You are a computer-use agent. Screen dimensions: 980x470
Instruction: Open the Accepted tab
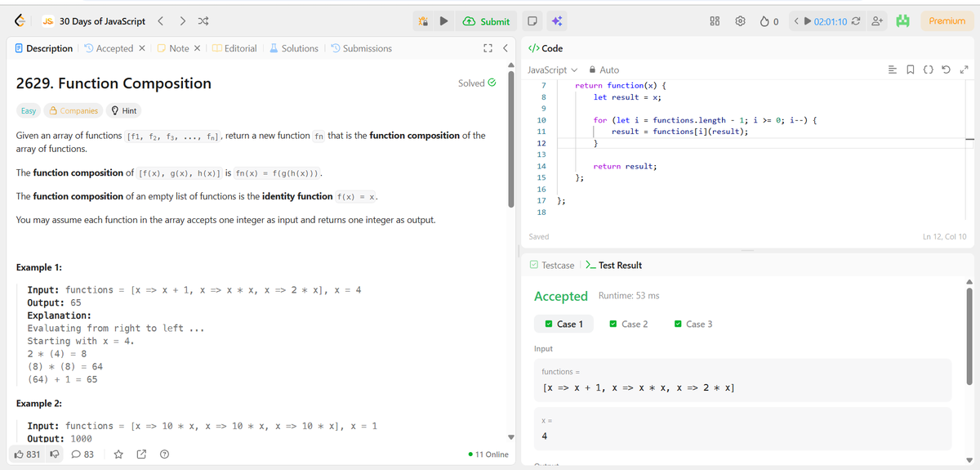click(x=109, y=48)
